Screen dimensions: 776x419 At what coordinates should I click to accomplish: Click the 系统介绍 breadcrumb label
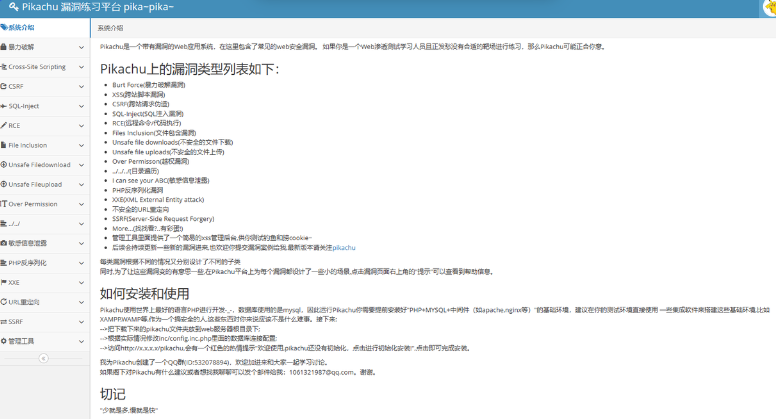point(113,28)
